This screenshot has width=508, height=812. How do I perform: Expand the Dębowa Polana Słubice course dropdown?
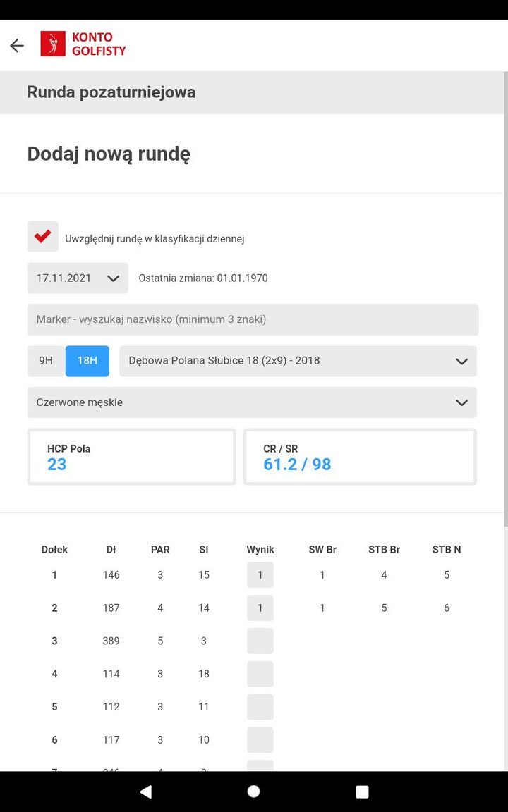pyautogui.click(x=298, y=361)
